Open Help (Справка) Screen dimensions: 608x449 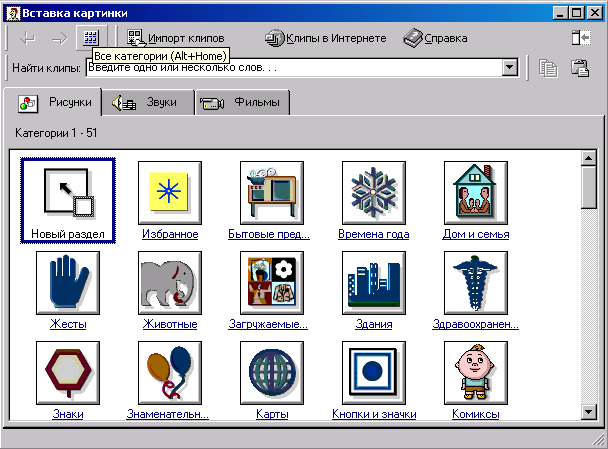(435, 38)
